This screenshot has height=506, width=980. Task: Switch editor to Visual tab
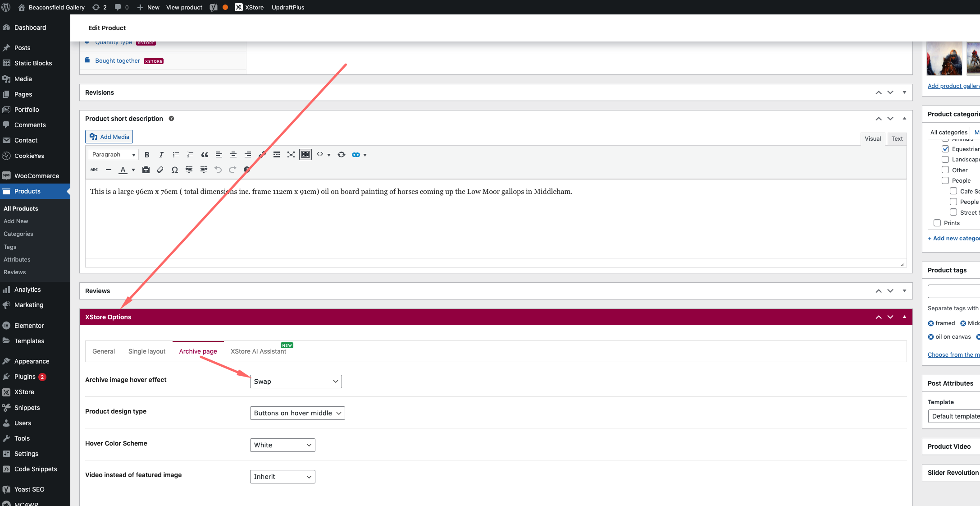873,138
